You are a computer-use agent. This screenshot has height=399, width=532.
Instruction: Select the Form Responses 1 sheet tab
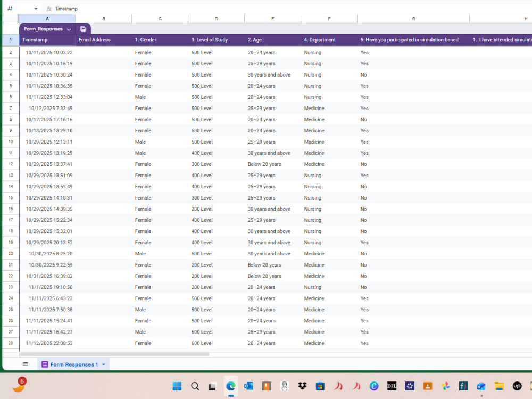(x=73, y=364)
